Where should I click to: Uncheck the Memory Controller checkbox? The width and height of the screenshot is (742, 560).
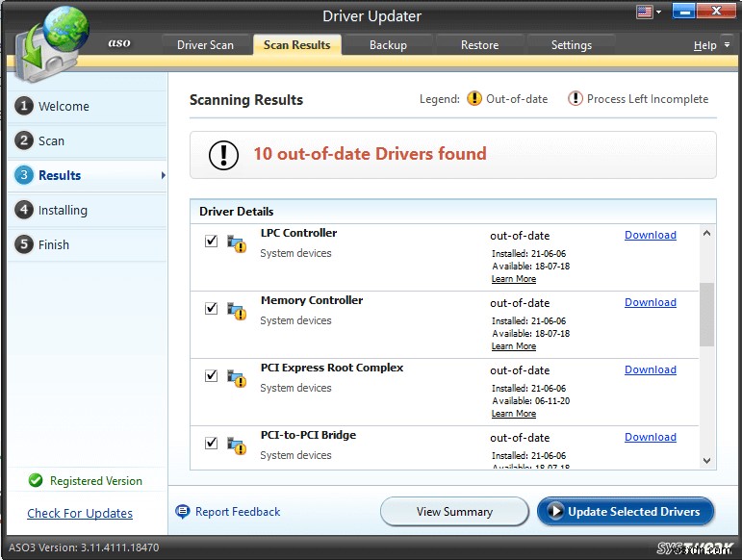(212, 309)
